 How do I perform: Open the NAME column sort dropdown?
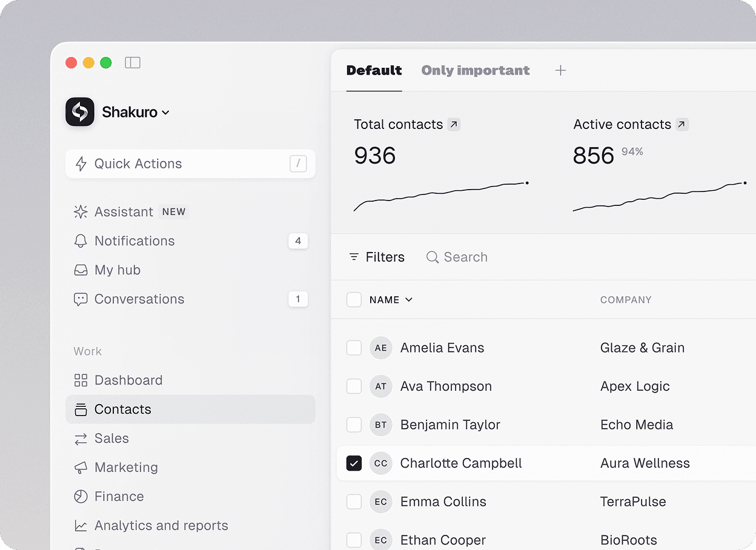(409, 300)
